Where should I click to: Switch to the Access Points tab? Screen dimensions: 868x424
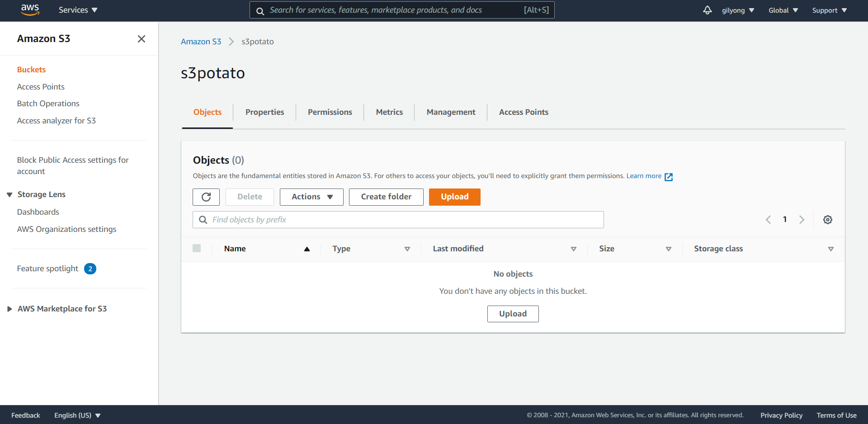(x=524, y=112)
